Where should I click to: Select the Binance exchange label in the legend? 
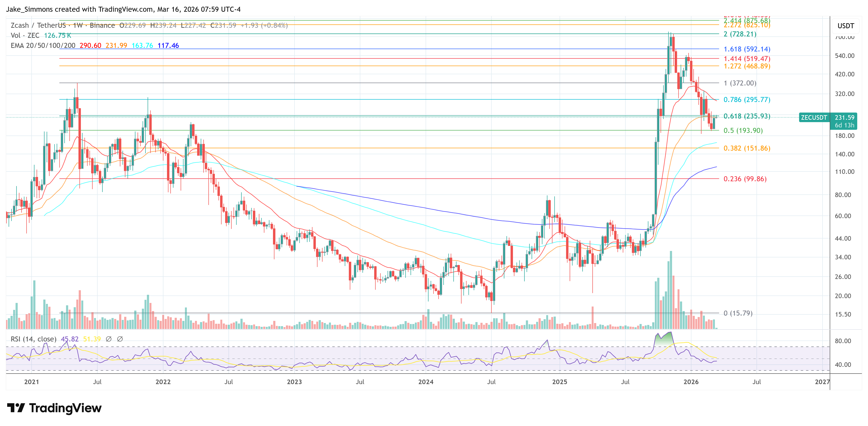point(102,25)
